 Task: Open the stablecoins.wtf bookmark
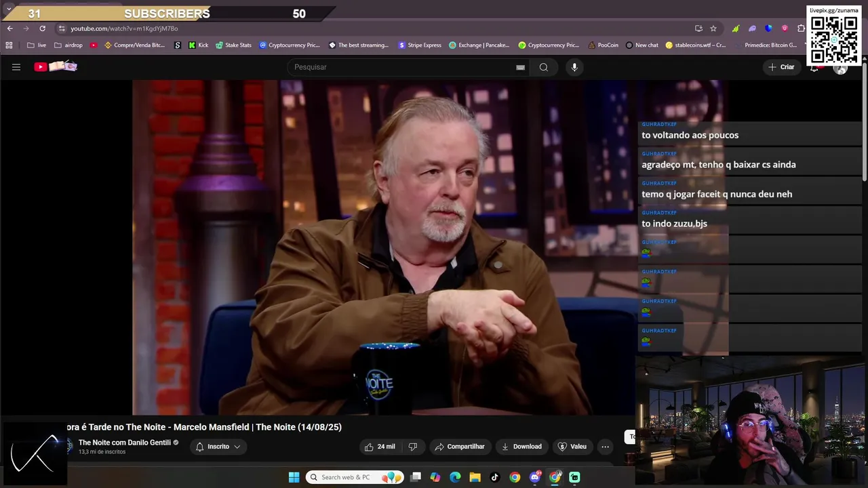pos(695,45)
